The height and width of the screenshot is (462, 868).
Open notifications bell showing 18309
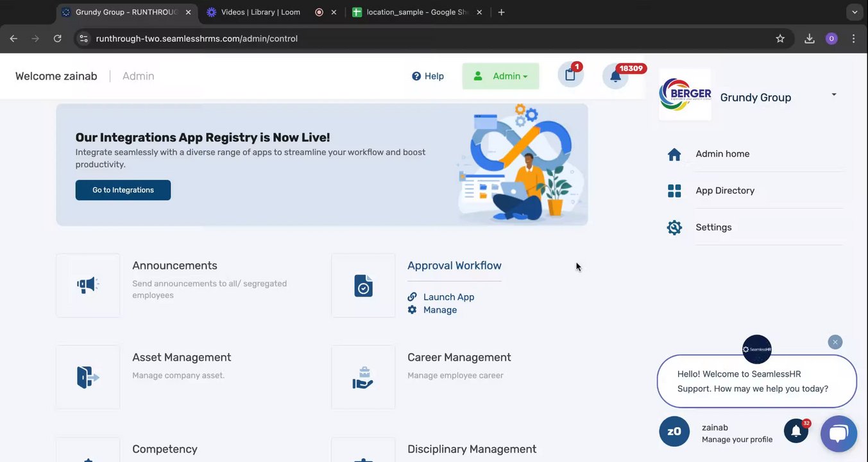[615, 76]
